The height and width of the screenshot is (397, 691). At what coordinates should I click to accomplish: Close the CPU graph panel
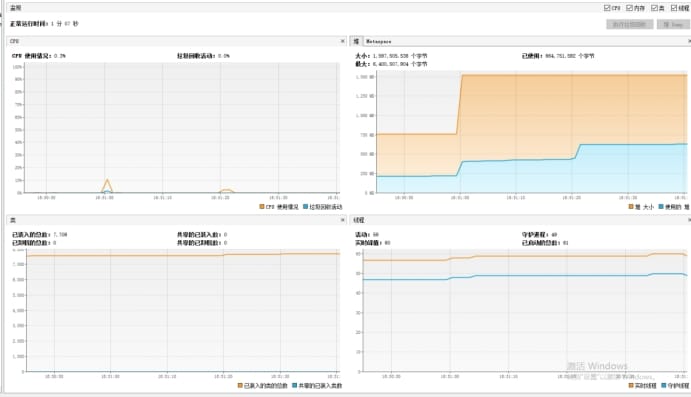click(x=343, y=41)
